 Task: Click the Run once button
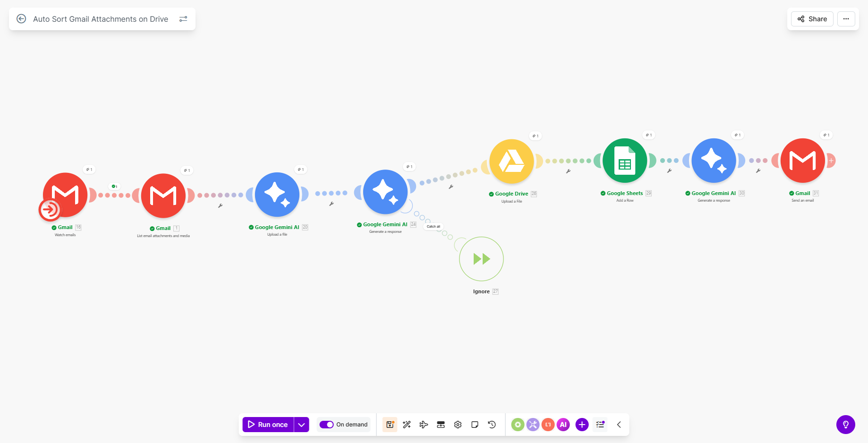268,425
